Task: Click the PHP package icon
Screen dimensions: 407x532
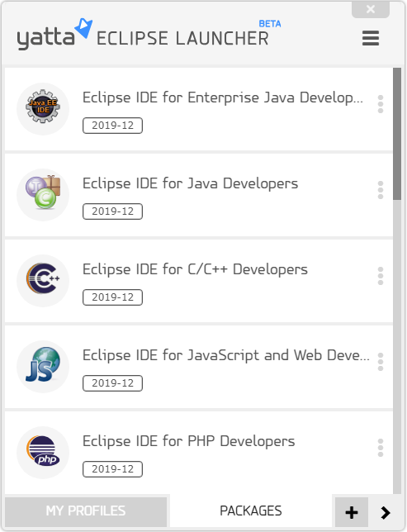Action: pyautogui.click(x=43, y=452)
